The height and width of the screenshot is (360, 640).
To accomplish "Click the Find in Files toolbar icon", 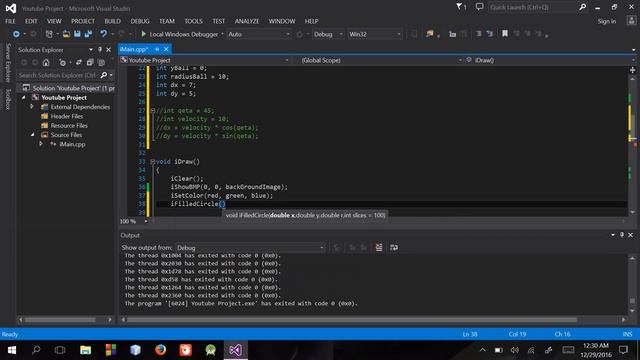I will point(429,34).
